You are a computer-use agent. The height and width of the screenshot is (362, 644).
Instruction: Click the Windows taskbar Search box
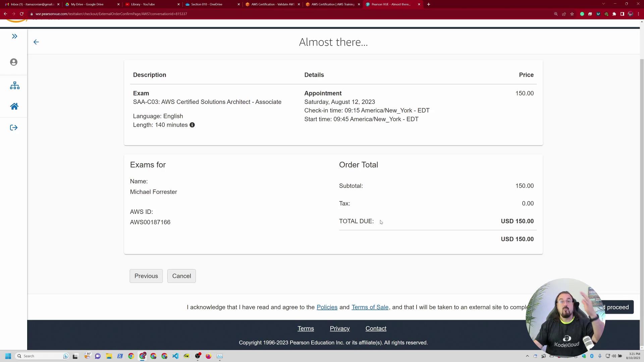pyautogui.click(x=42, y=356)
